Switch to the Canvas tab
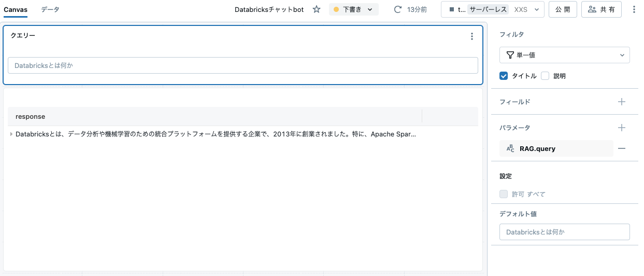644x276 pixels. click(16, 9)
